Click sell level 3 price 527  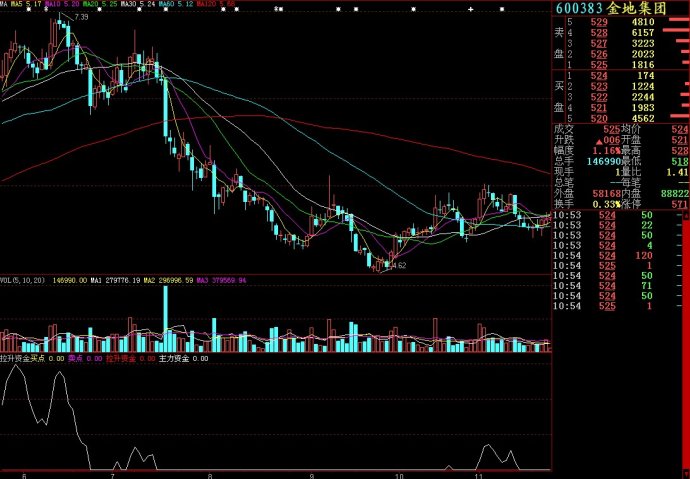(599, 43)
